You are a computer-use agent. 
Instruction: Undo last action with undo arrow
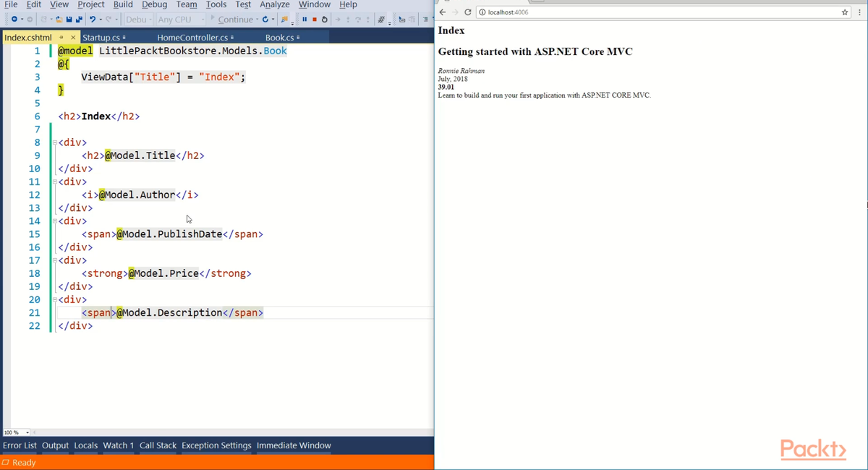coord(93,20)
